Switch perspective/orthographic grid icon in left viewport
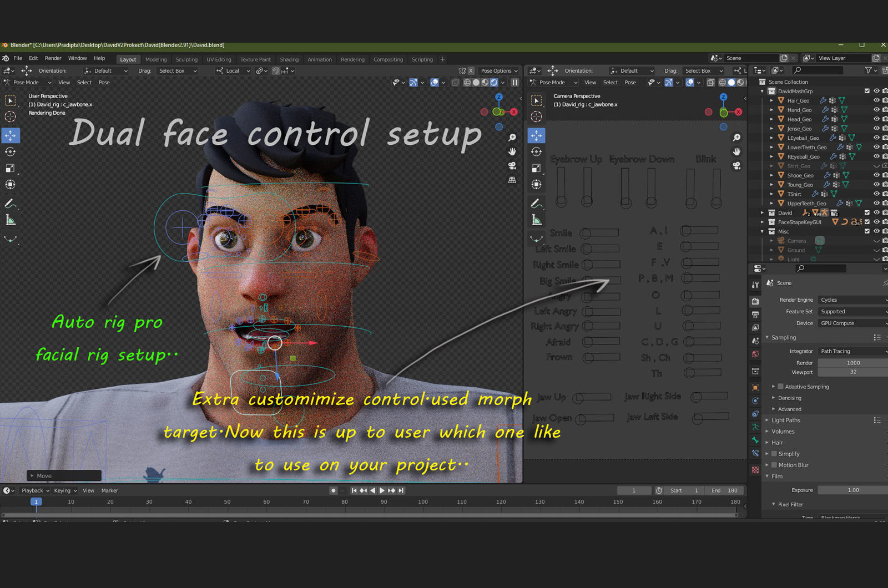Image resolution: width=888 pixels, height=588 pixels. pos(512,180)
